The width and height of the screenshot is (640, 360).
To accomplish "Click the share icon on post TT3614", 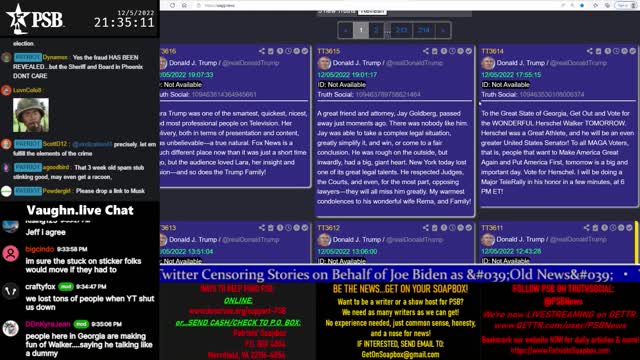I will click(x=590, y=51).
